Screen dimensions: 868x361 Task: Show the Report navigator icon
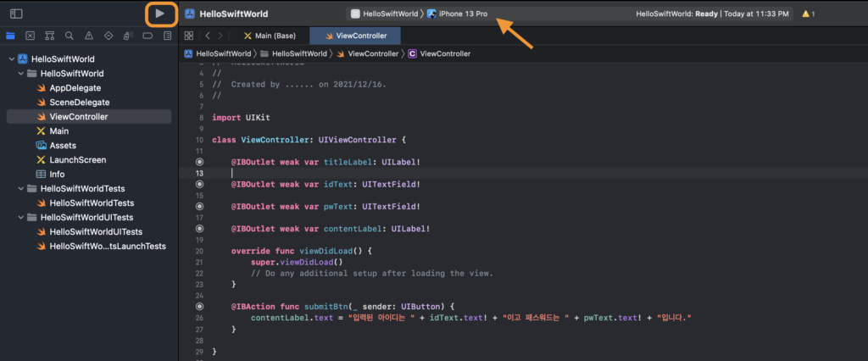[166, 36]
